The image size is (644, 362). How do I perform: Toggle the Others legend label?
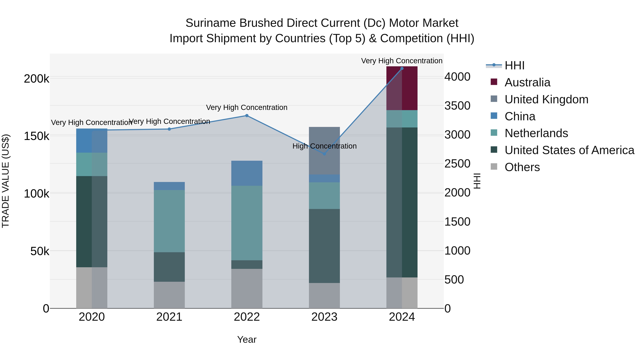point(522,167)
